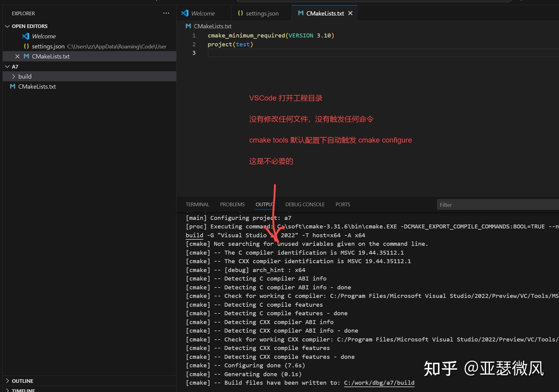Collapse the A7 folder
559x392 pixels.
pyautogui.click(x=7, y=66)
